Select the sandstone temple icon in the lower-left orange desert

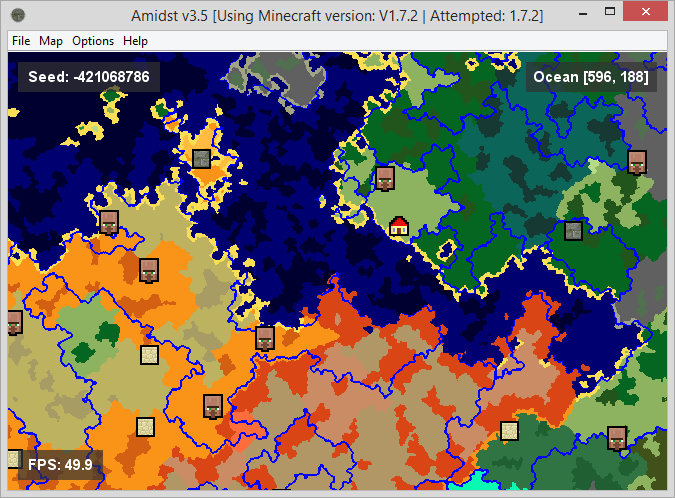point(146,427)
